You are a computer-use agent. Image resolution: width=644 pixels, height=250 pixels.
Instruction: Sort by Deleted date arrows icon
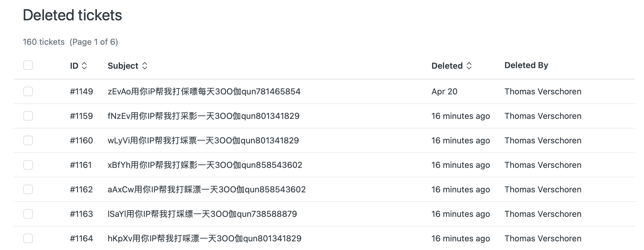(469, 66)
